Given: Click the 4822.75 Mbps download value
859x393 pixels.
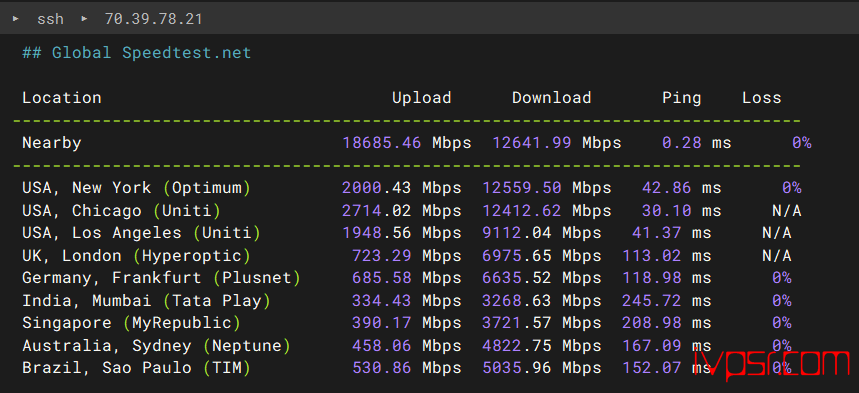Looking at the screenshot, I should 542,345.
